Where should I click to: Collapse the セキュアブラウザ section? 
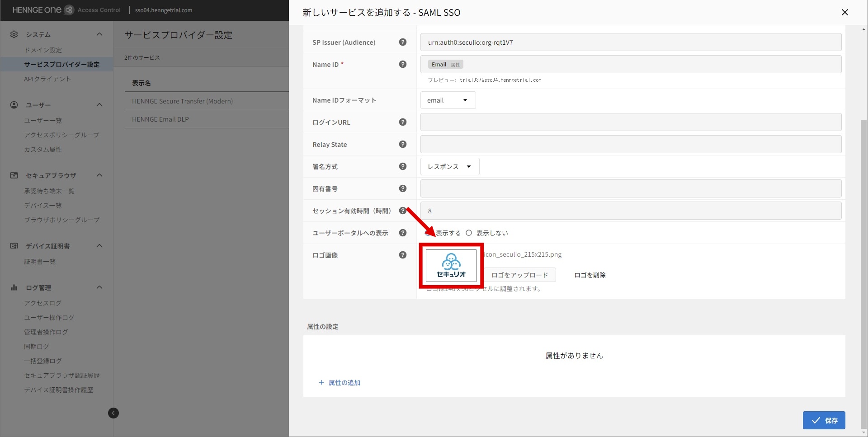click(99, 175)
